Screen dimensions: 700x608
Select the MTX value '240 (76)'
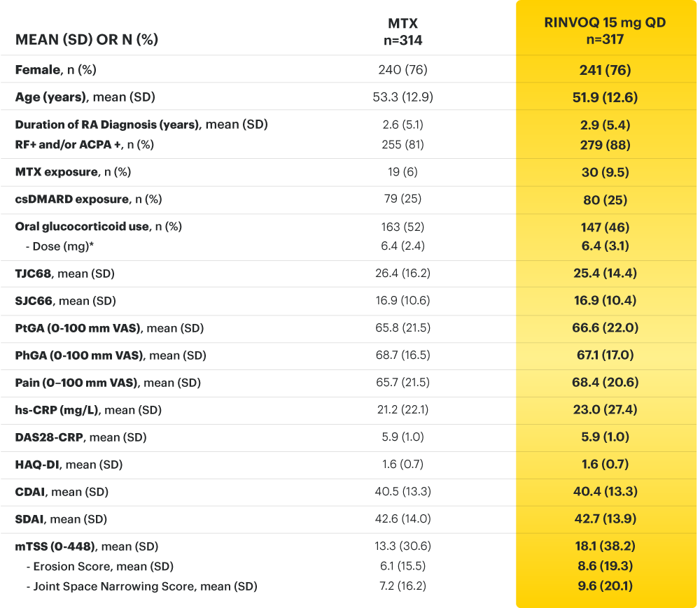coord(402,69)
